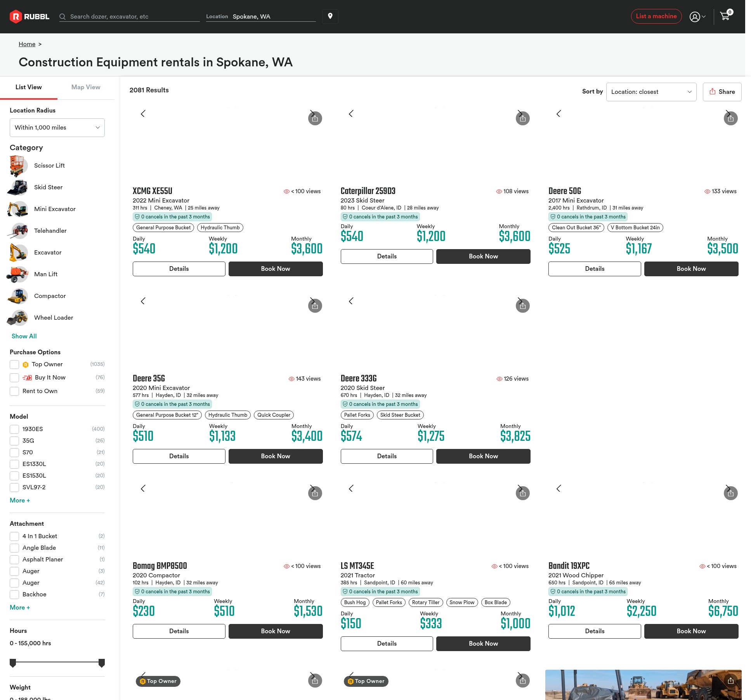
Task: Show previous photo of Bandit 19XPC
Action: 558,489
